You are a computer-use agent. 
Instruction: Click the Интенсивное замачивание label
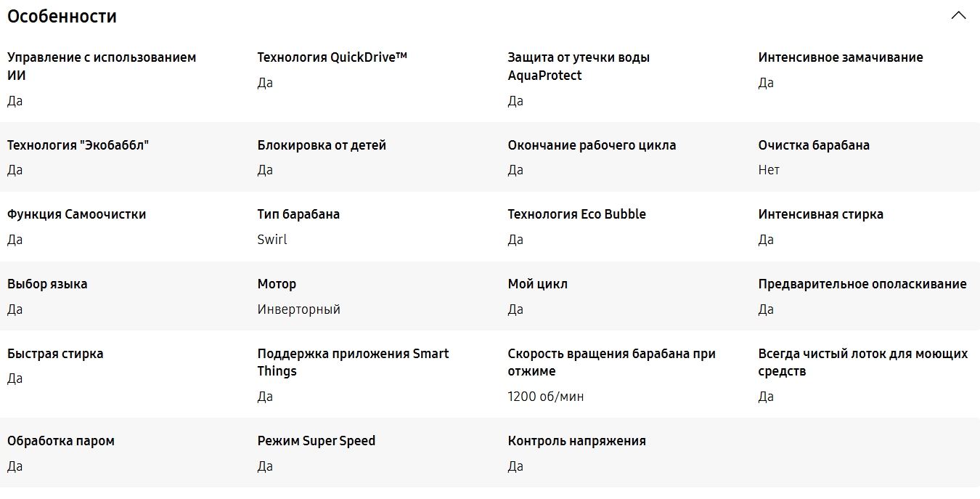point(840,57)
